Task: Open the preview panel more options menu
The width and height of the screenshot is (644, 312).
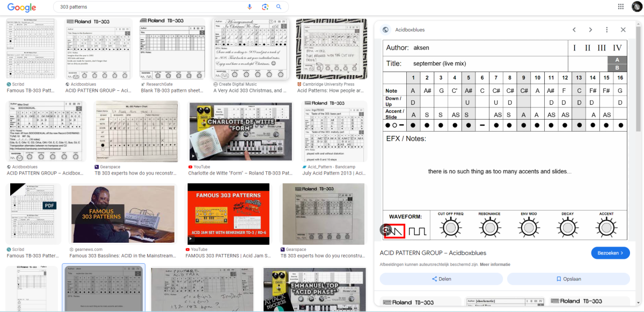Action: (607, 30)
